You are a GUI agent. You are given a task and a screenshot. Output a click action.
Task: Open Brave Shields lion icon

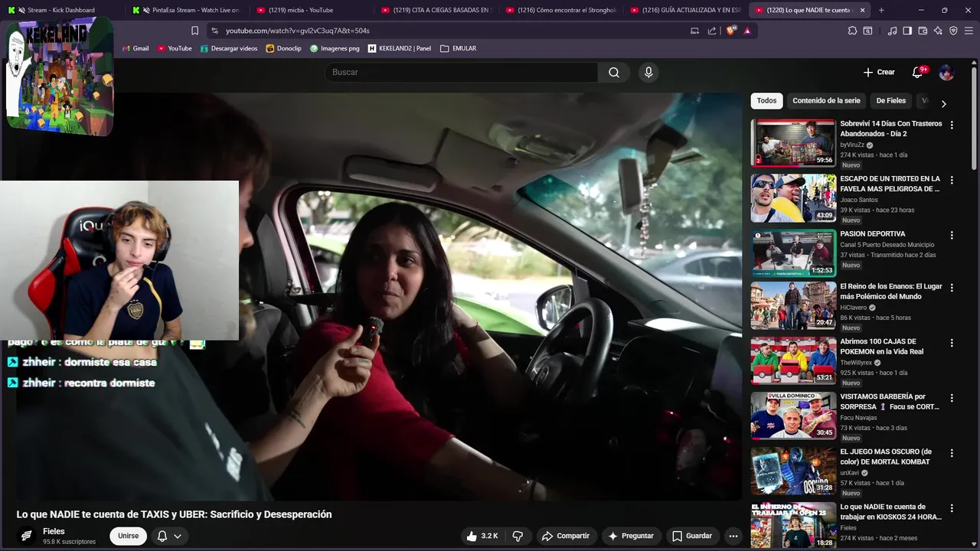coord(730,31)
